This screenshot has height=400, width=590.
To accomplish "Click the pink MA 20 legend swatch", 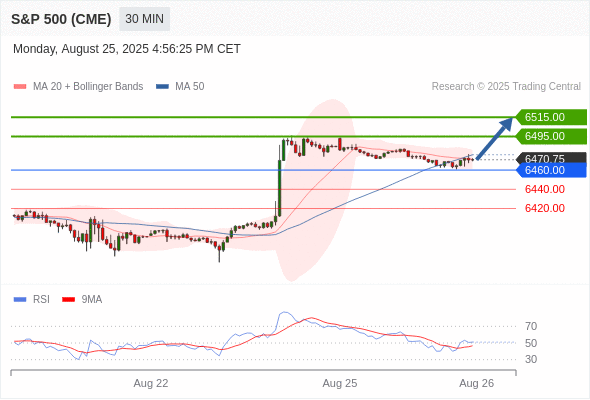I will tap(20, 87).
